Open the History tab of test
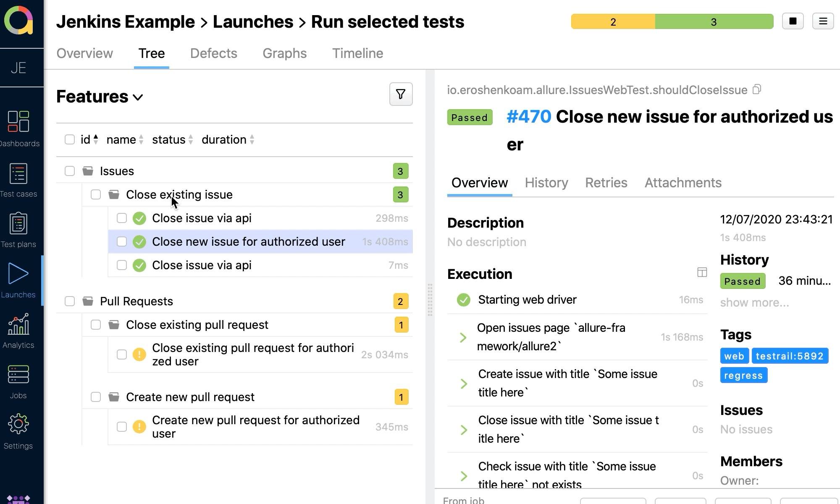The image size is (840, 504). pos(546,183)
